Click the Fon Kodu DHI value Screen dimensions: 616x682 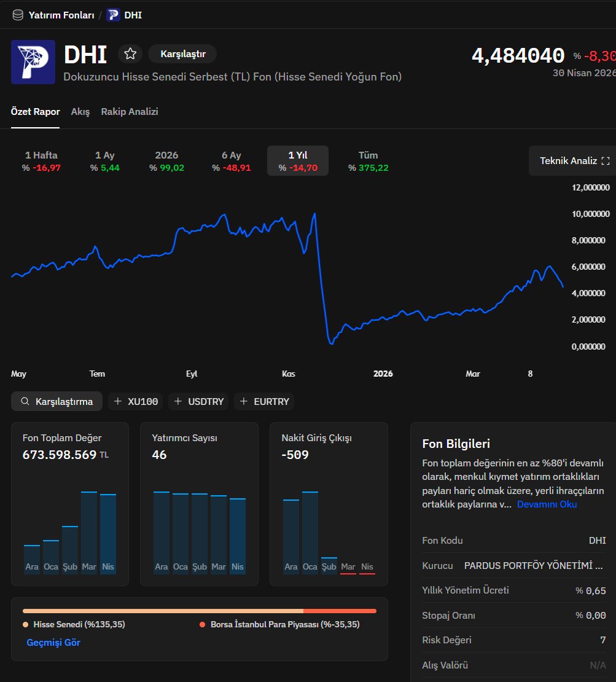(x=598, y=540)
